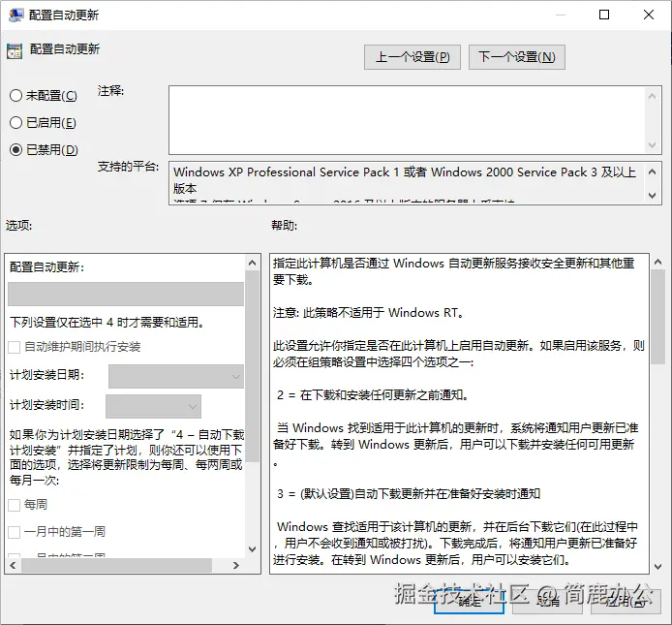Click options panel horizontal scrollbar thumb

[116, 565]
